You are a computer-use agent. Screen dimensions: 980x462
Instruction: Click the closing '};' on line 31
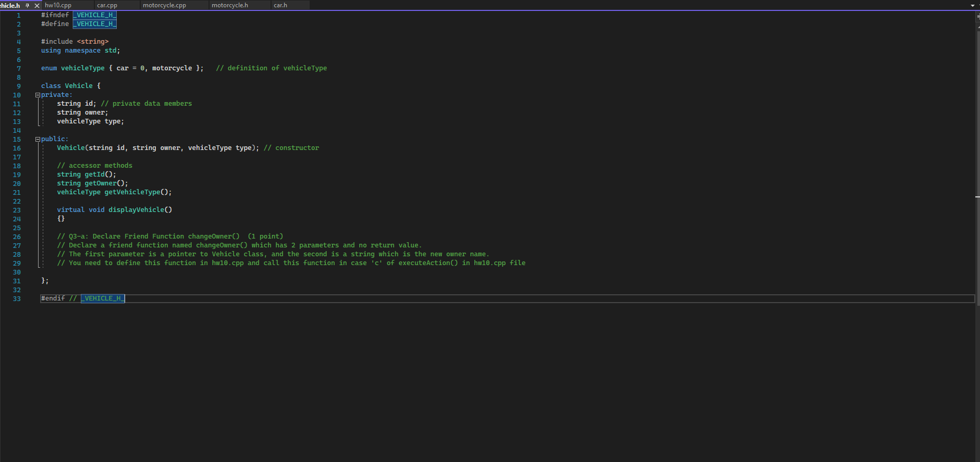[45, 281]
